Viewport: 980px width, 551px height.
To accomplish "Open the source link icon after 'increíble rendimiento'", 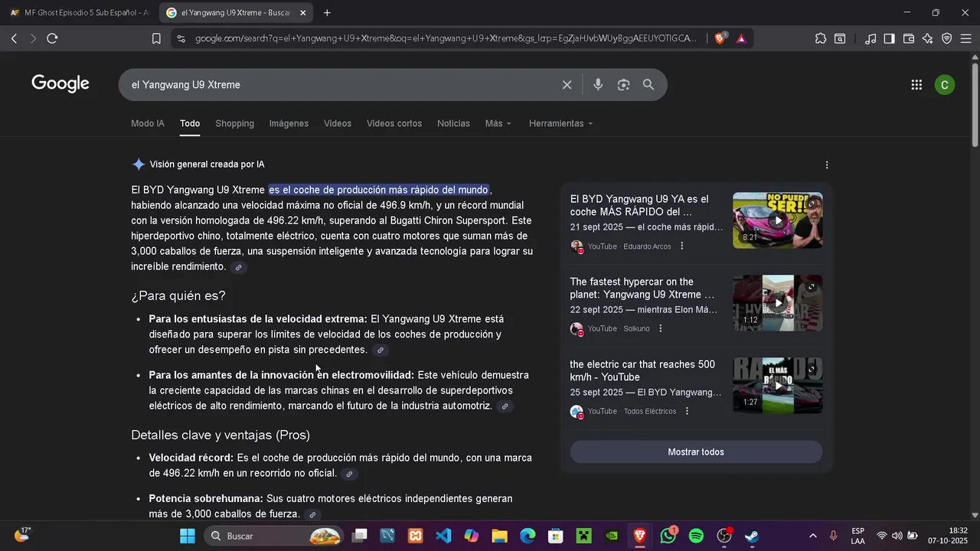I will point(239,267).
